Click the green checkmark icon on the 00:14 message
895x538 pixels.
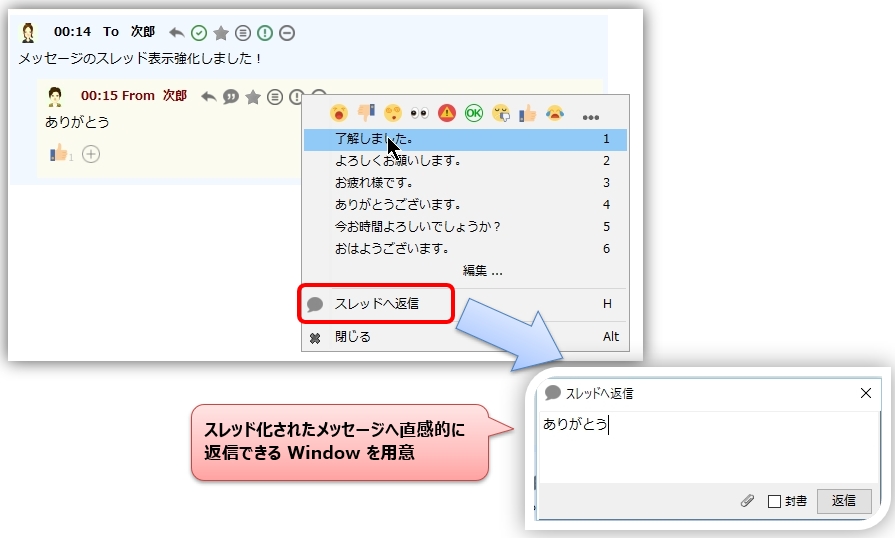point(199,33)
